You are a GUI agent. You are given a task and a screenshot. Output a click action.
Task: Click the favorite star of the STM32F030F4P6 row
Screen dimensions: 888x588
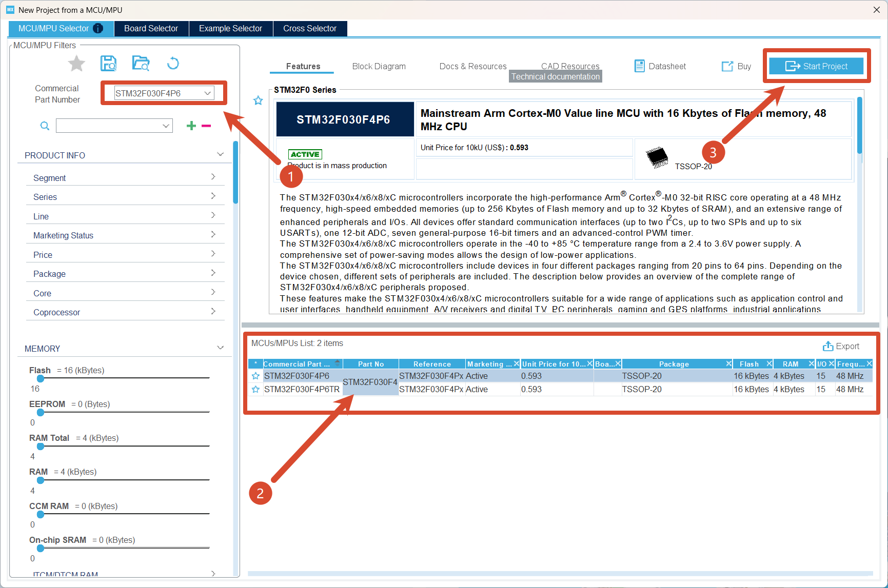point(255,376)
